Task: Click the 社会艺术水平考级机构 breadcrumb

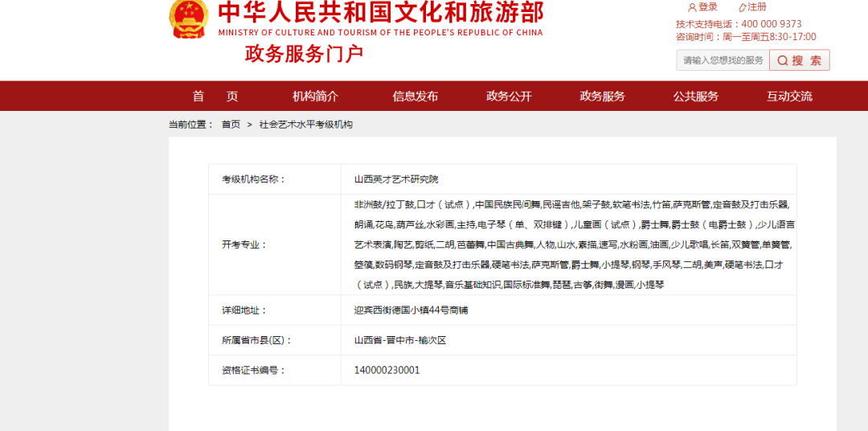Action: click(305, 125)
